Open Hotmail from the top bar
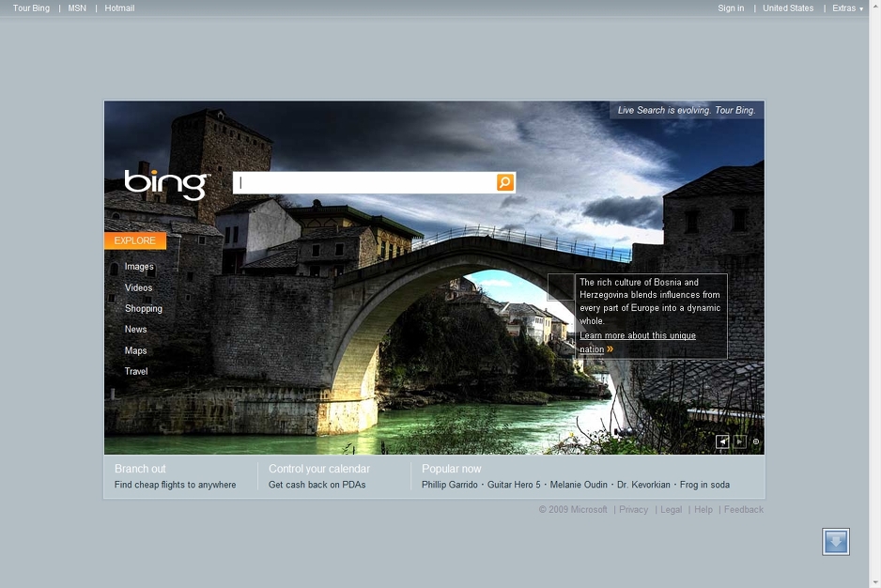The width and height of the screenshot is (881, 588). [119, 8]
